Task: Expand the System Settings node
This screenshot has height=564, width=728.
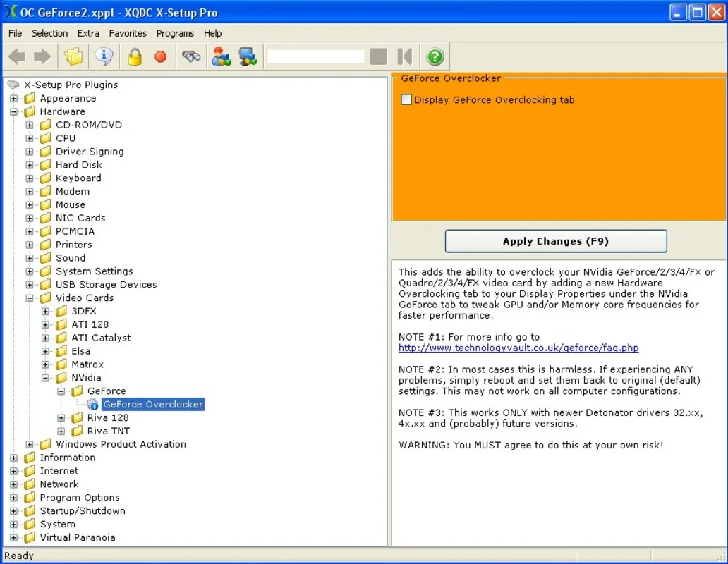Action: [30, 272]
